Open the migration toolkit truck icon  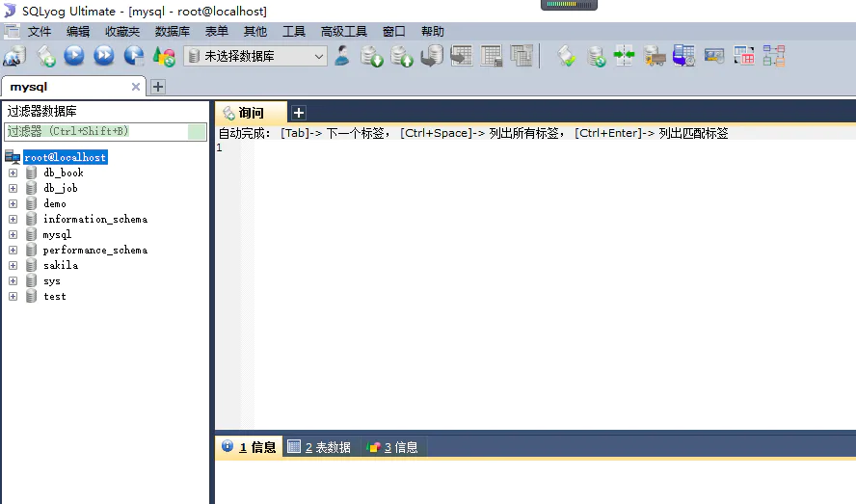(654, 56)
